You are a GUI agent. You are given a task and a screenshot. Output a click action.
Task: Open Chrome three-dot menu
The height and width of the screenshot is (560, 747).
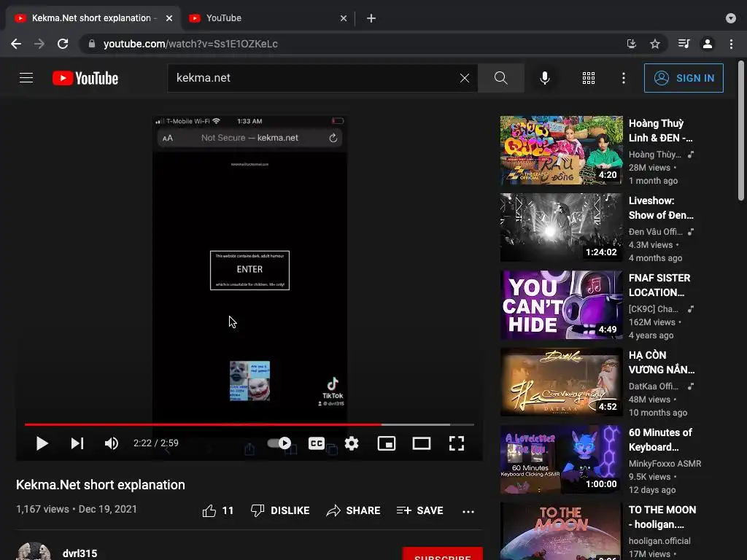(731, 44)
